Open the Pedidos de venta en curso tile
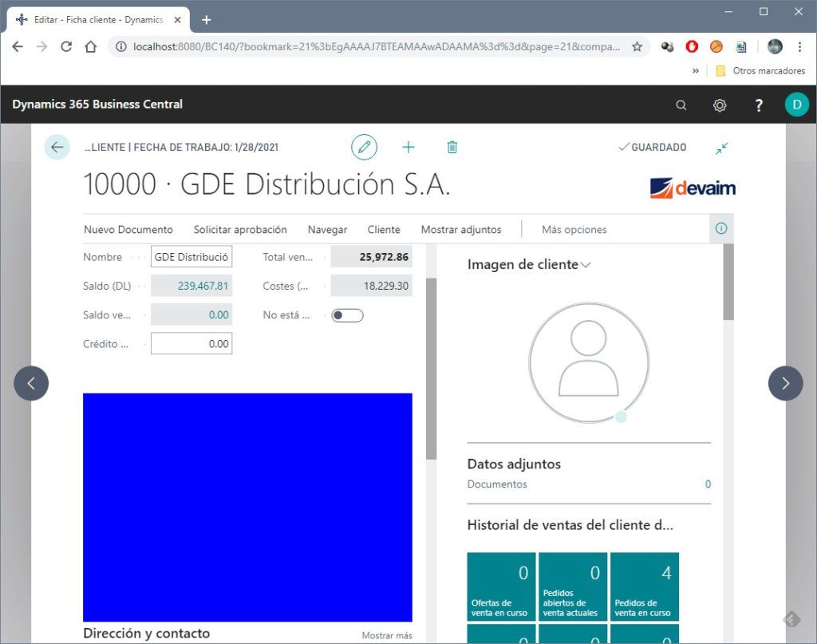 point(645,587)
